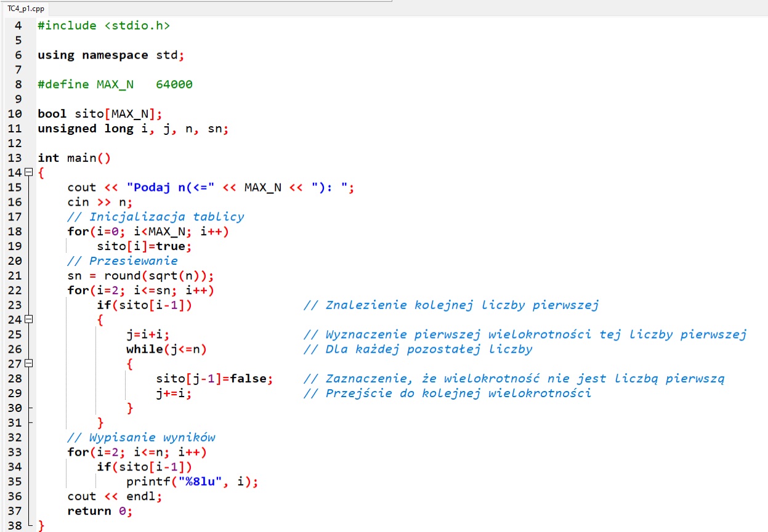Viewport: 768px width, 532px height.
Task: Collapse the main function fold at line 14
Action: 28,173
